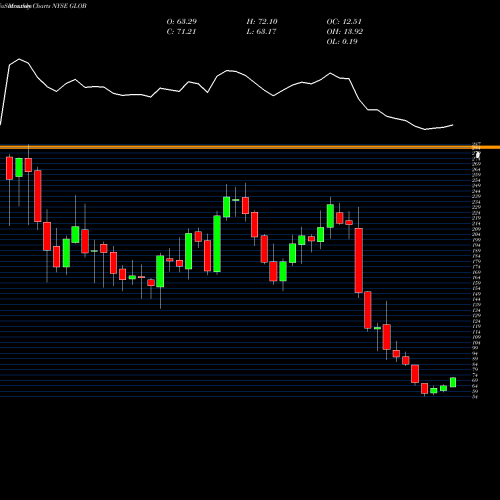This screenshot has height=500, width=500.
Task: Click the first red candlestick at chart start
Action: pos(9,168)
